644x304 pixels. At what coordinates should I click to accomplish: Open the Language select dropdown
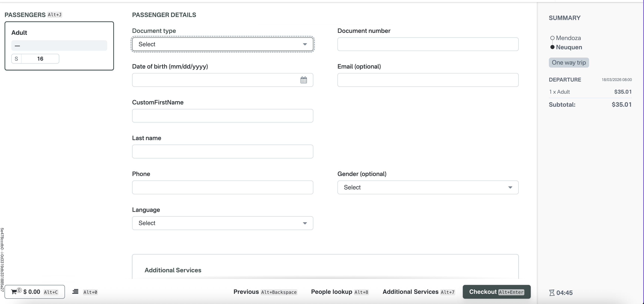tap(222, 223)
